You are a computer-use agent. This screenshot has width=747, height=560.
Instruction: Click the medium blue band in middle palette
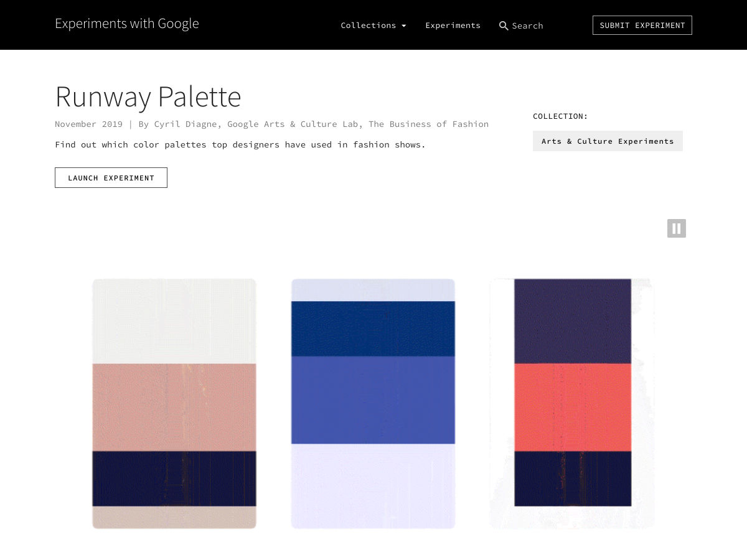coord(373,399)
